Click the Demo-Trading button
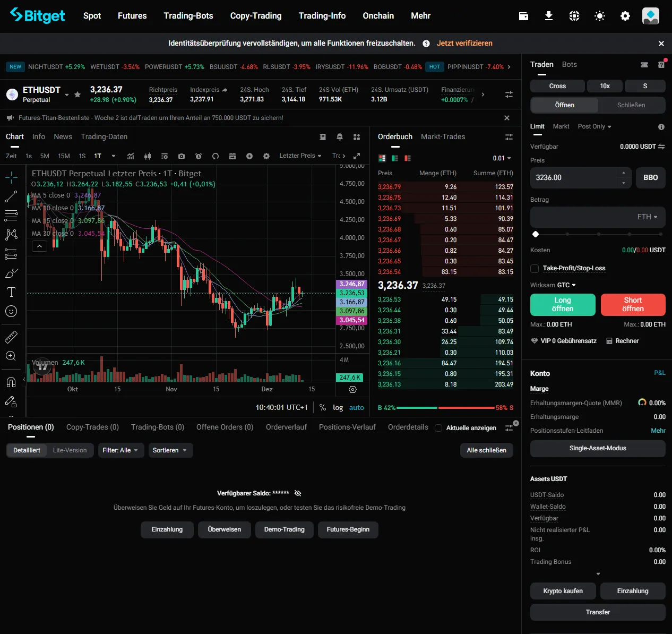Screen dimensions: 672x634 (x=285, y=529)
